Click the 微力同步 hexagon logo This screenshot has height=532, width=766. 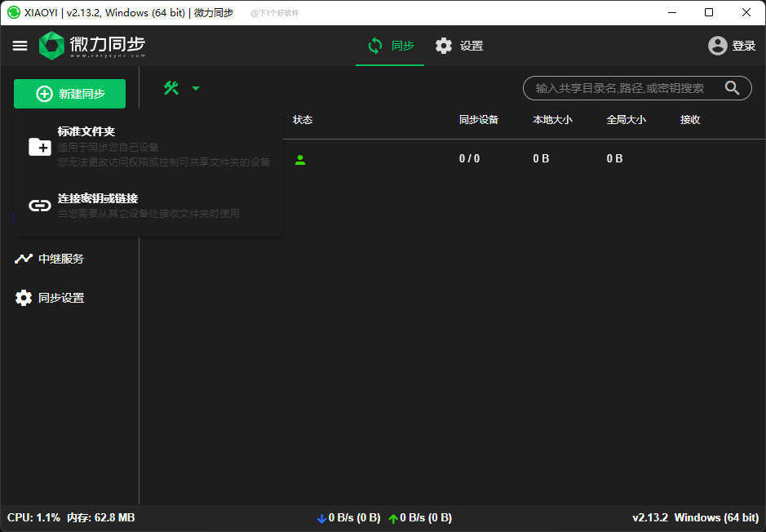coord(51,46)
